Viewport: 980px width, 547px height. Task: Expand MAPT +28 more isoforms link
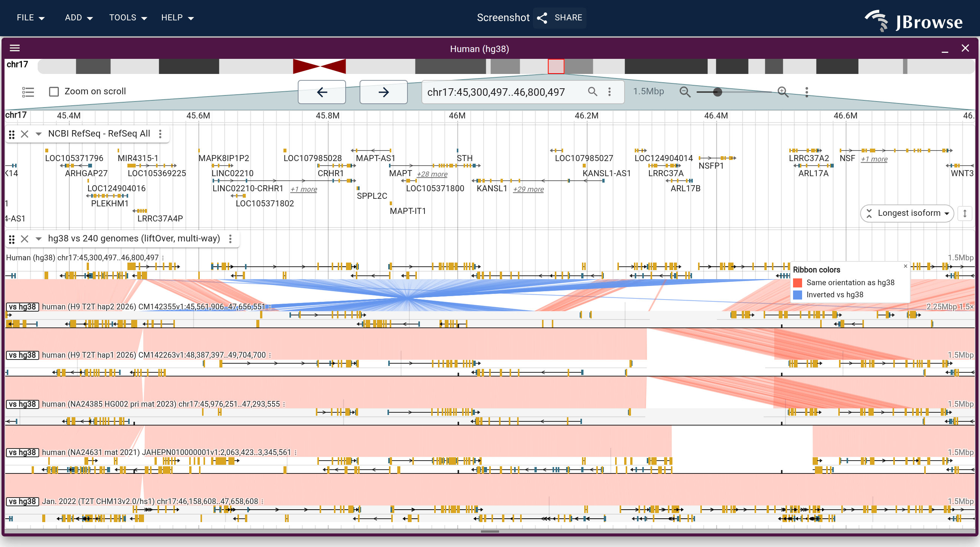coord(432,174)
